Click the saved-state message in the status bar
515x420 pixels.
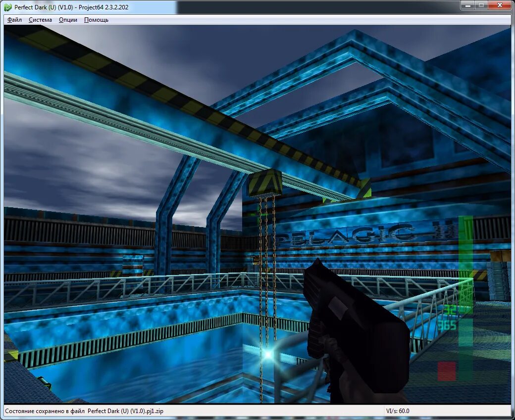84,411
